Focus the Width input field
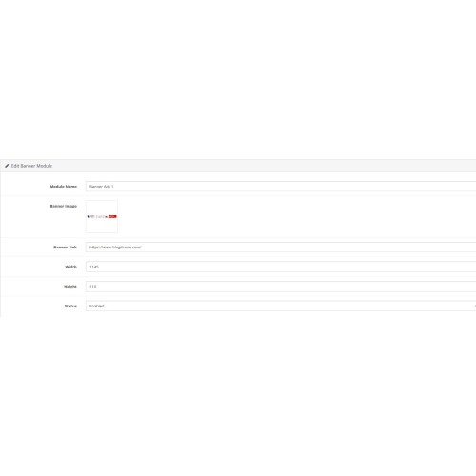The width and height of the screenshot is (476, 476). (281, 267)
